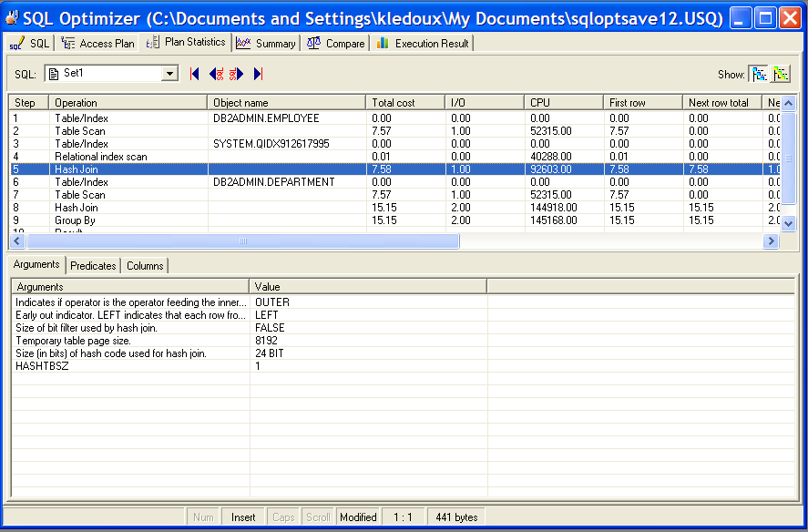This screenshot has height=532, width=808.
Task: Jump to last SQL navigation arrow
Action: click(x=258, y=74)
